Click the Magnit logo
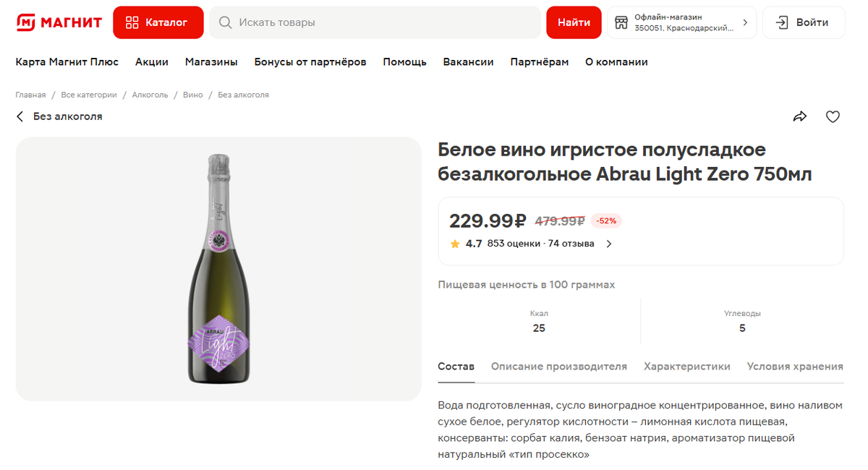 tap(59, 22)
